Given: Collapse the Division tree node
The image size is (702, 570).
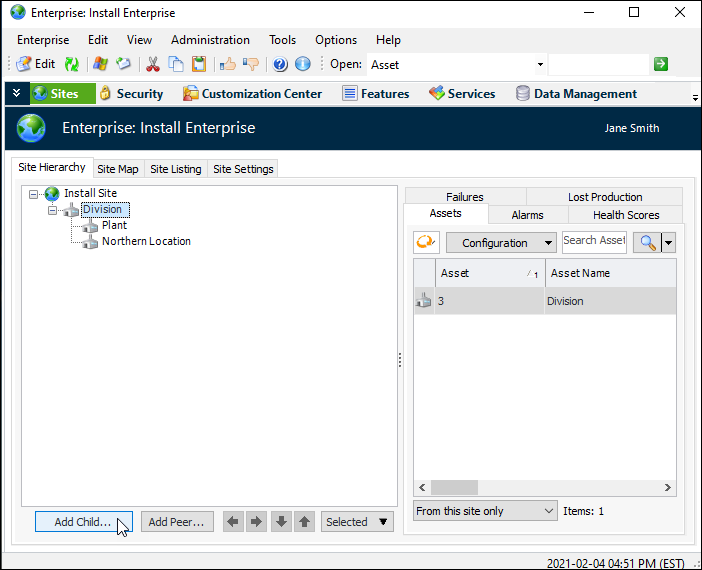Looking at the screenshot, I should 53,210.
